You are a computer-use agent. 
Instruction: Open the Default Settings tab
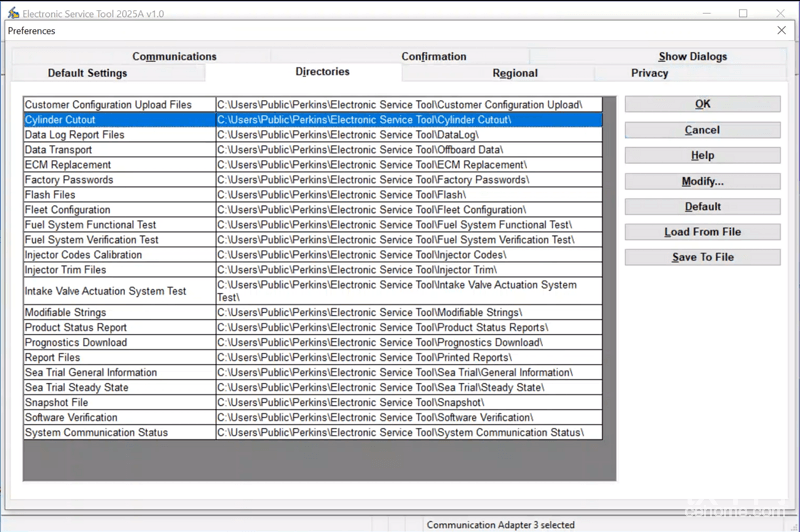(x=88, y=73)
